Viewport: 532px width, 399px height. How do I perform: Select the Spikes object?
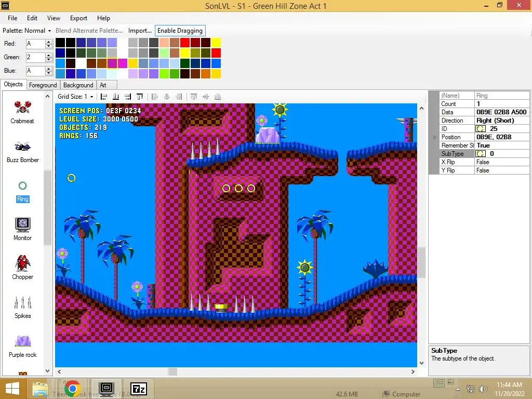click(x=22, y=308)
